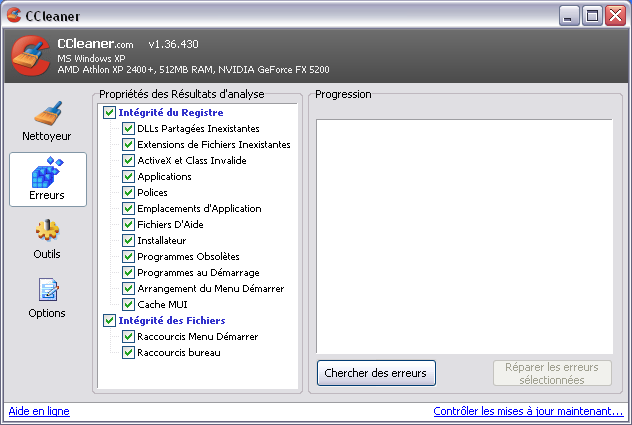Screen dimensions: 632x425
Task: Click the Installateur label text
Action: 162,241
